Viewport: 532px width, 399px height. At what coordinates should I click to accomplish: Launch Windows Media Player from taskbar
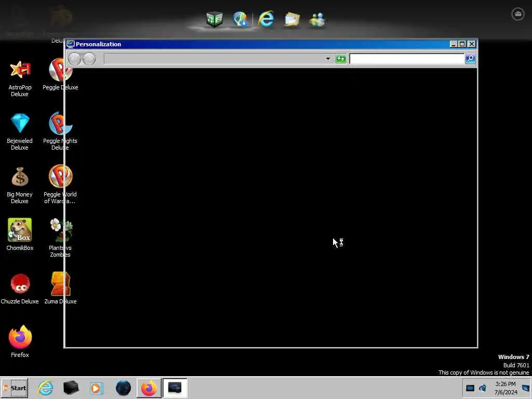click(96, 388)
